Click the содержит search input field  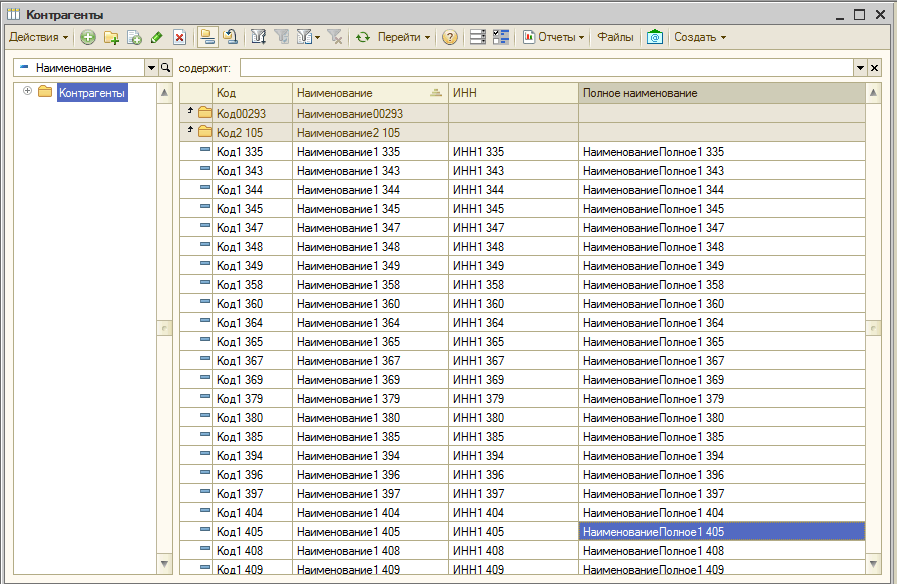coord(545,68)
